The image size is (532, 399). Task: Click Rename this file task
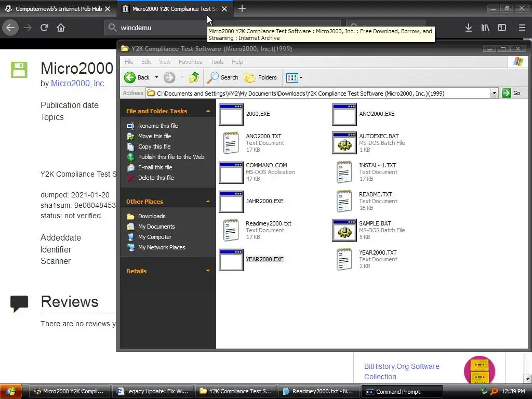pos(158,126)
